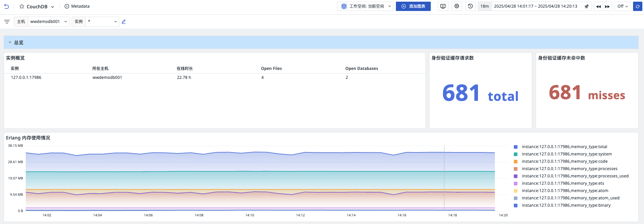Screen dimensions: 644x224
Task: Click the 681 total stat value
Action: 480,93
